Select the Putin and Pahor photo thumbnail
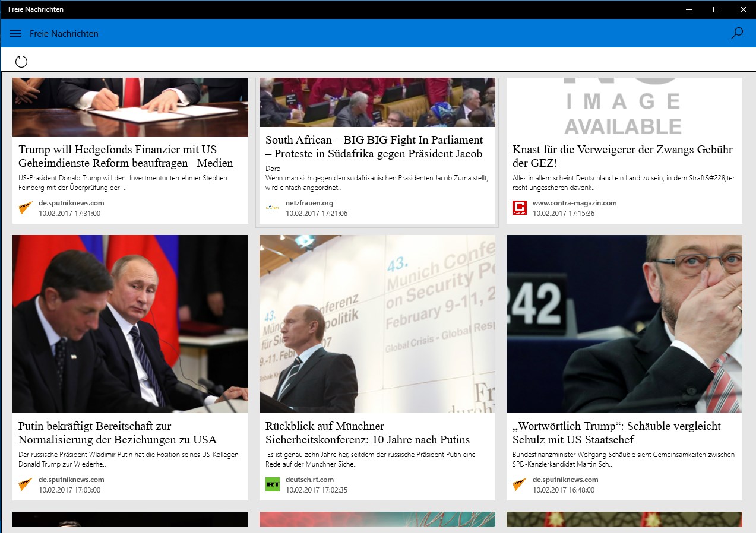The height and width of the screenshot is (533, 756). pyautogui.click(x=130, y=324)
